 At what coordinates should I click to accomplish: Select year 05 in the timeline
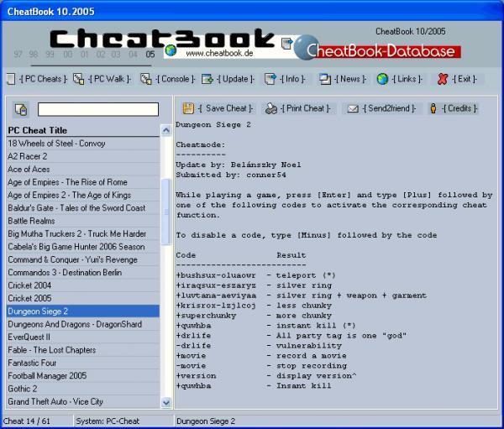tap(150, 54)
